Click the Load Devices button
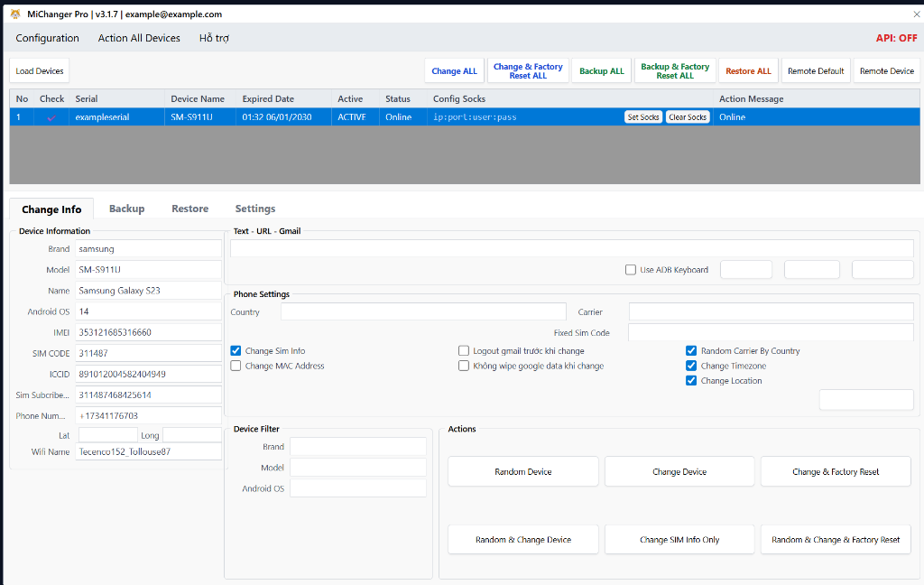The image size is (924, 585). click(40, 70)
